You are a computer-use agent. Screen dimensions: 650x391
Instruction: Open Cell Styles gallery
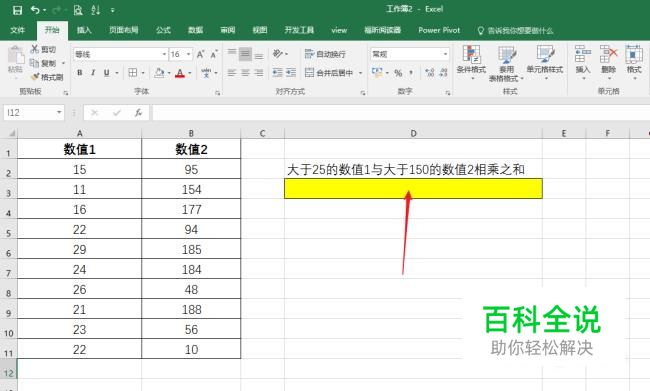pos(545,62)
